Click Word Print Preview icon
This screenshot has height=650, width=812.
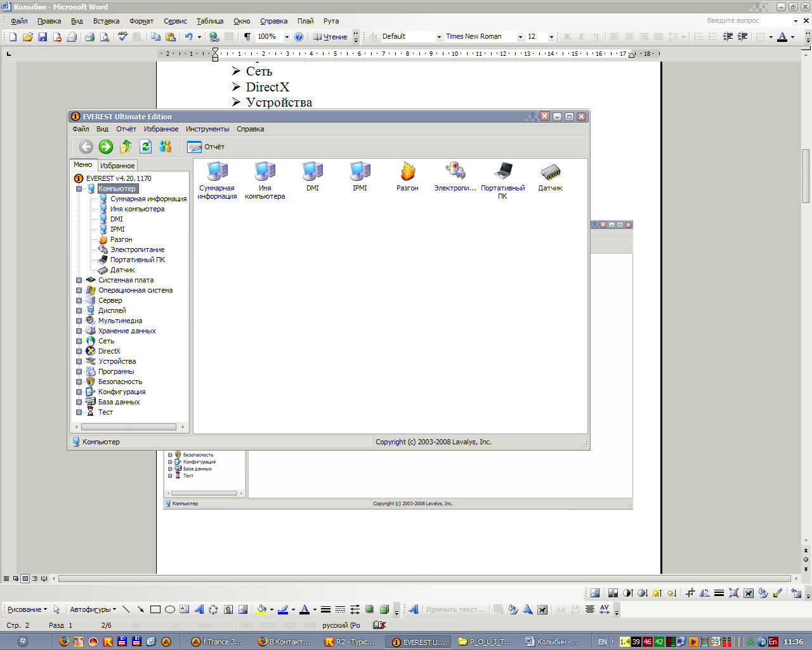(x=105, y=37)
